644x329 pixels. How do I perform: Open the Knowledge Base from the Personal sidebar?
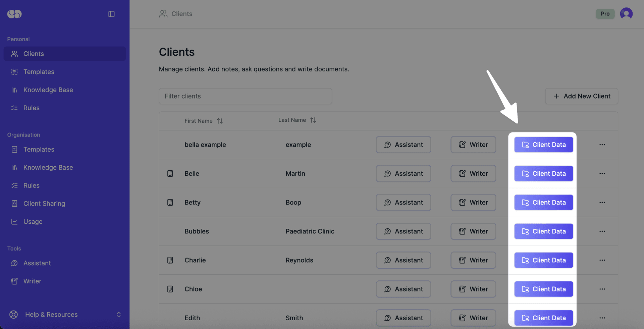pyautogui.click(x=48, y=90)
